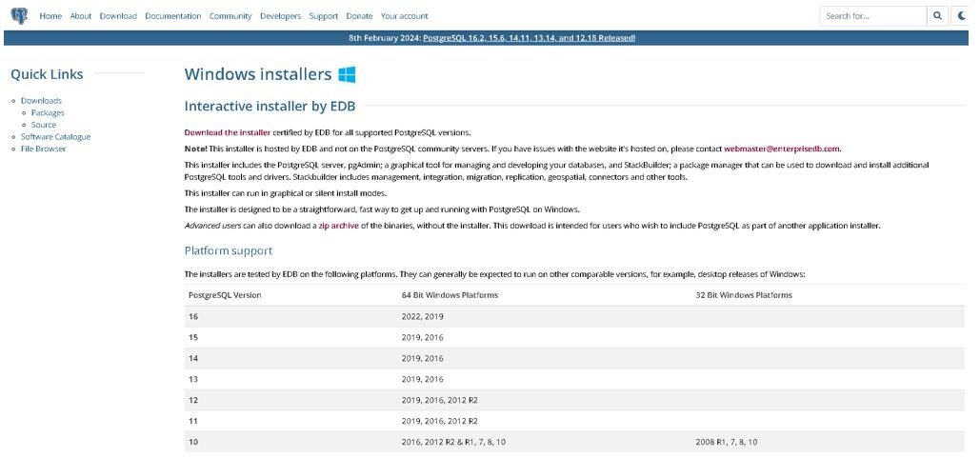Click the 'Advanced users' italic text
The height and width of the screenshot is (458, 980).
pos(210,226)
